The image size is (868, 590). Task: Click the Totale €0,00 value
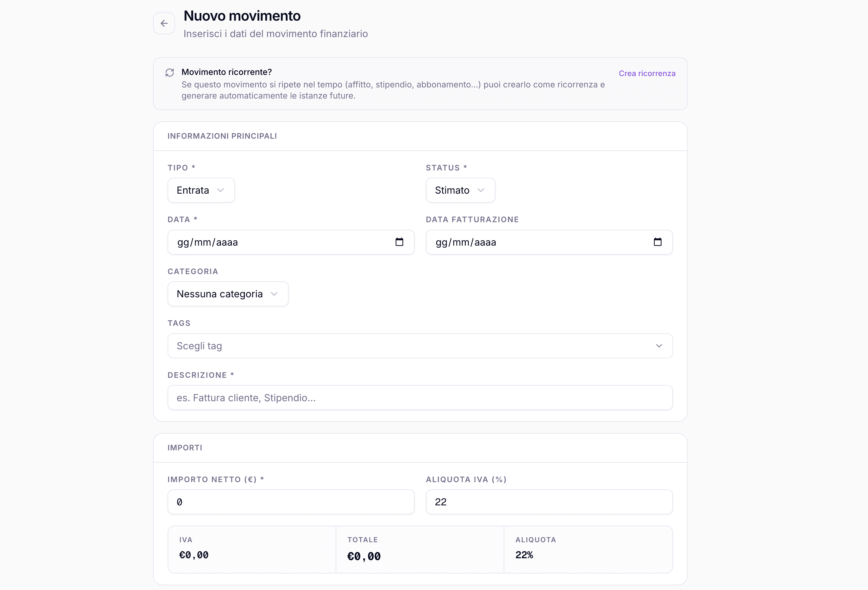coord(364,556)
